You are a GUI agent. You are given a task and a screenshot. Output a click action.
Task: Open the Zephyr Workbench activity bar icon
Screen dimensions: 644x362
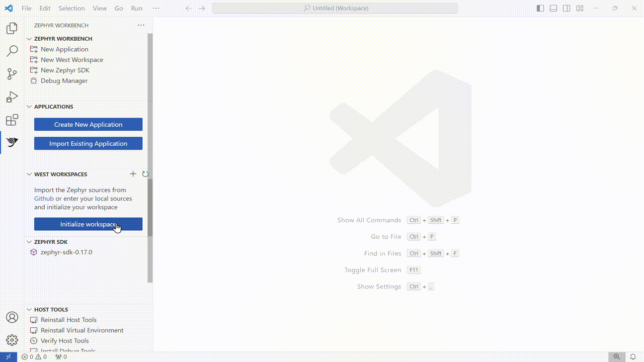[x=12, y=142]
